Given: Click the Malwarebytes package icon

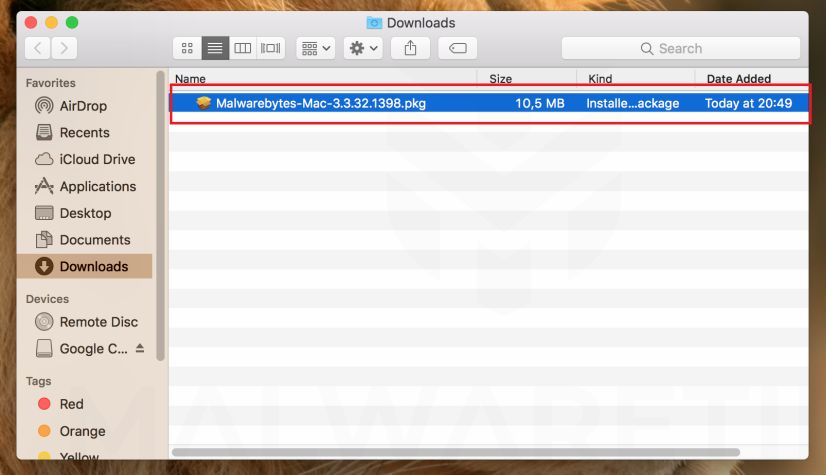Looking at the screenshot, I should [203, 103].
